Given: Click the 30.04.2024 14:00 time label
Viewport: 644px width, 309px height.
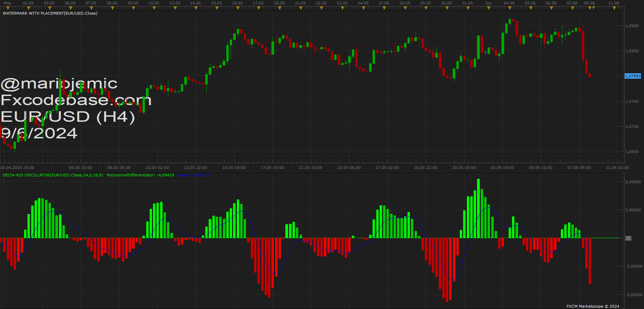Looking at the screenshot, I should tap(17, 168).
